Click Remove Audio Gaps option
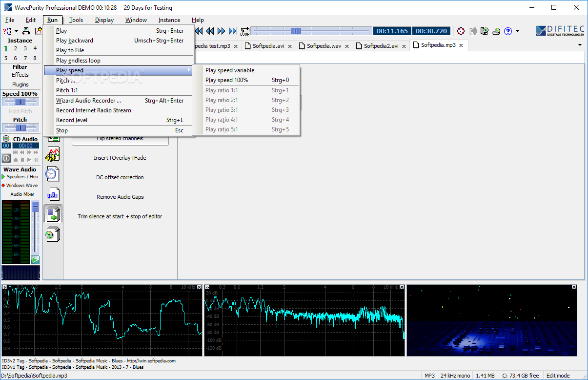Screen dimensions: 588x380 tap(120, 197)
